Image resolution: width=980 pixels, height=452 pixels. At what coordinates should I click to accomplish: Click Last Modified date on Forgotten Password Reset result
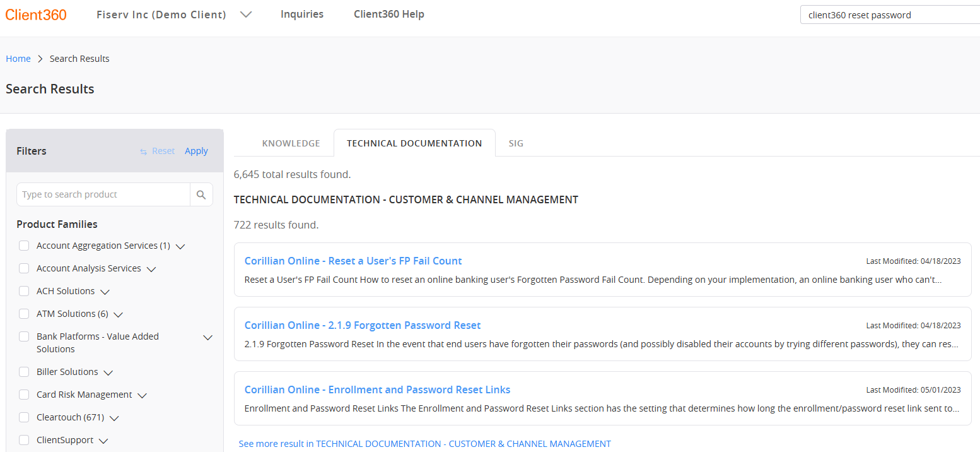tap(913, 326)
